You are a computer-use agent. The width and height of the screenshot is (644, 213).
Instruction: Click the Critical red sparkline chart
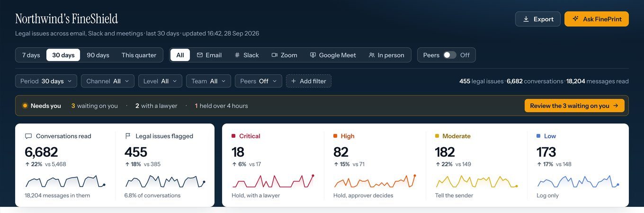tap(273, 181)
